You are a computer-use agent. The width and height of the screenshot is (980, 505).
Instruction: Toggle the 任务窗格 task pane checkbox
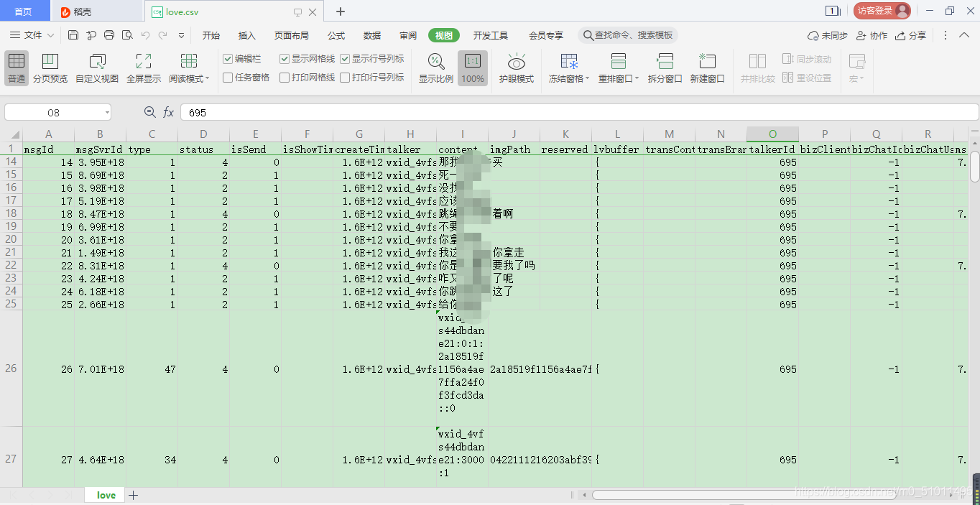[x=228, y=78]
